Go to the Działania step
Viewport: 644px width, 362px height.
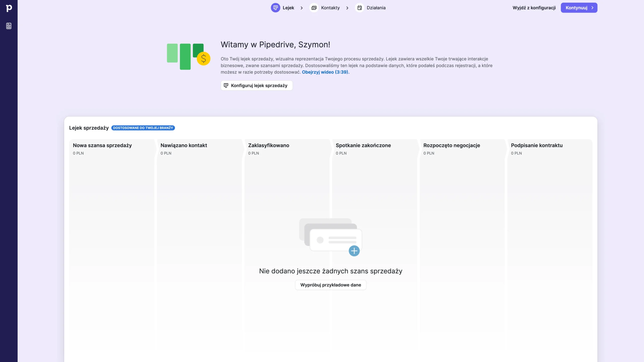[376, 8]
